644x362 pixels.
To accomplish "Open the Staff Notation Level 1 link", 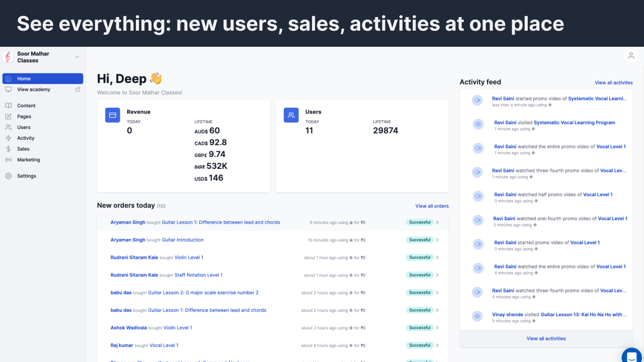I will [x=198, y=275].
